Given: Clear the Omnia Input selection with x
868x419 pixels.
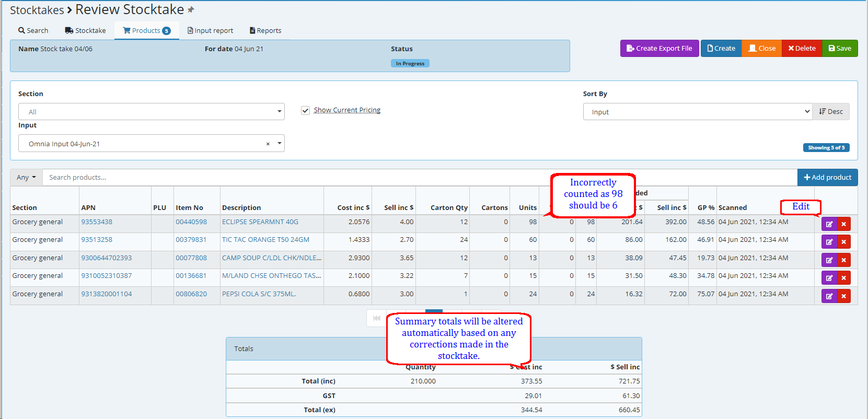Looking at the screenshot, I should 268,144.
